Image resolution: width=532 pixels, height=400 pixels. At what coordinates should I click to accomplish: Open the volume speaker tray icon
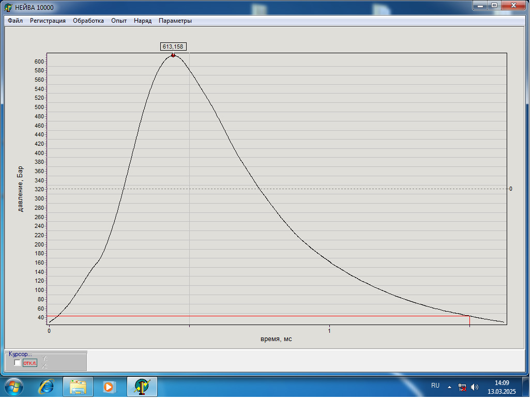point(475,386)
